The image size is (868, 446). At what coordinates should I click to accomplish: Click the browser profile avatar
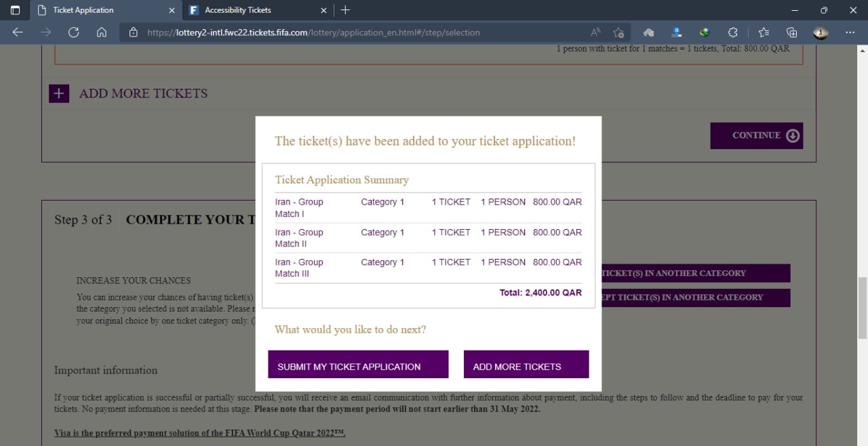(x=821, y=32)
